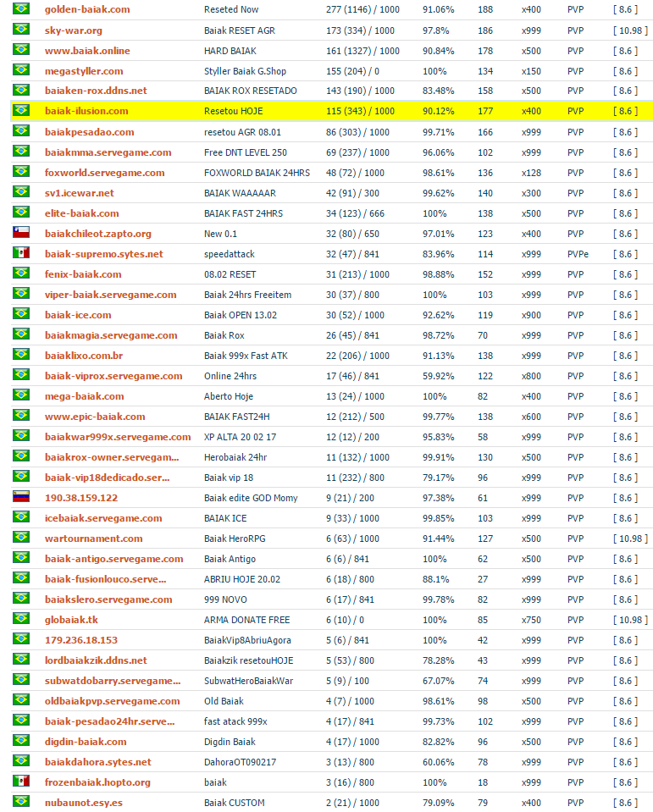Click the flag icon beside baiaklixo.com.br

(x=21, y=355)
